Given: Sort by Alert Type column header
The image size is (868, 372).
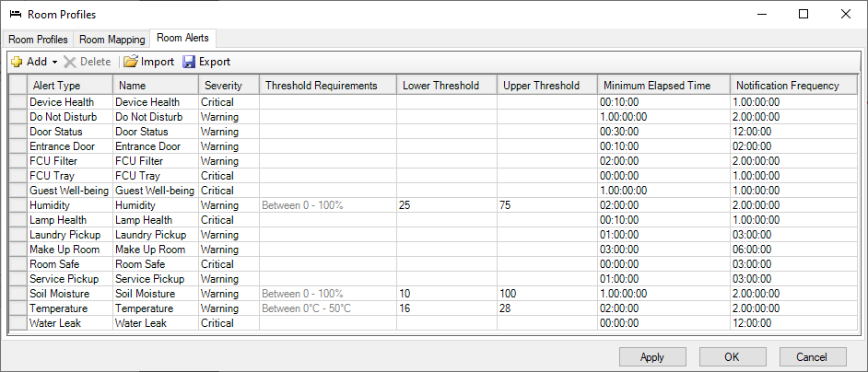Looking at the screenshot, I should point(56,86).
